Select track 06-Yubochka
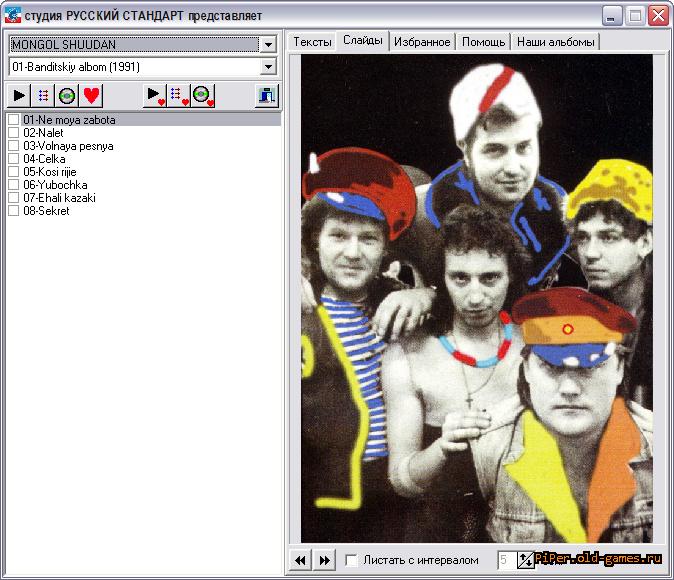The width and height of the screenshot is (674, 580). (x=55, y=184)
